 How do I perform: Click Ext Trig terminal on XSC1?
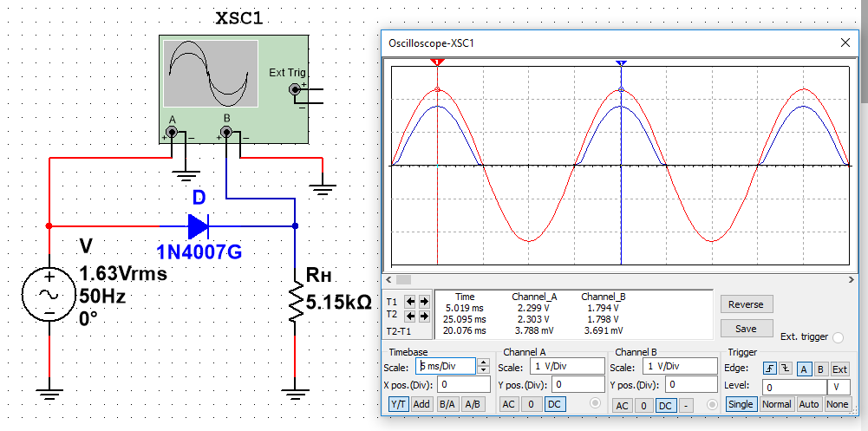click(295, 89)
